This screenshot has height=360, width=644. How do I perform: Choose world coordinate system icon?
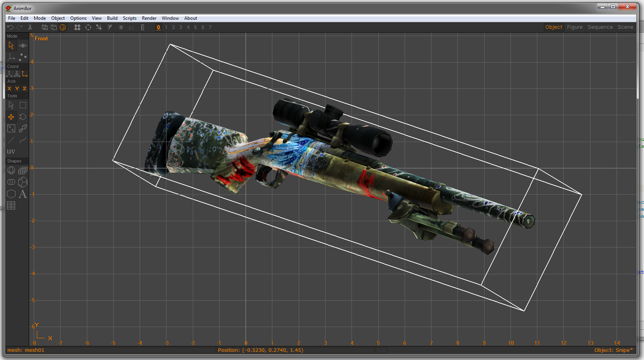[9, 74]
